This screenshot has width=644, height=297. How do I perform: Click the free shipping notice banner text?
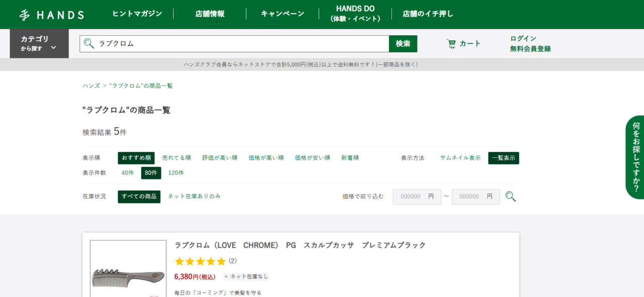(x=301, y=65)
